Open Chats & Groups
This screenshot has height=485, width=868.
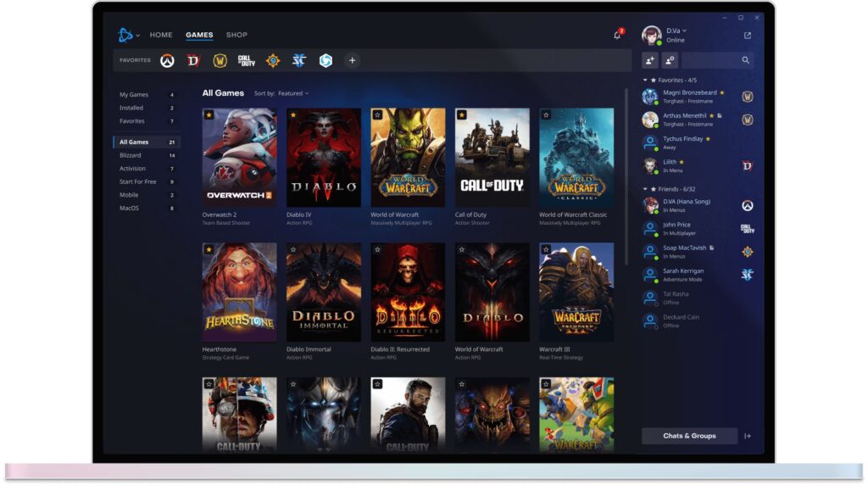pyautogui.click(x=689, y=436)
